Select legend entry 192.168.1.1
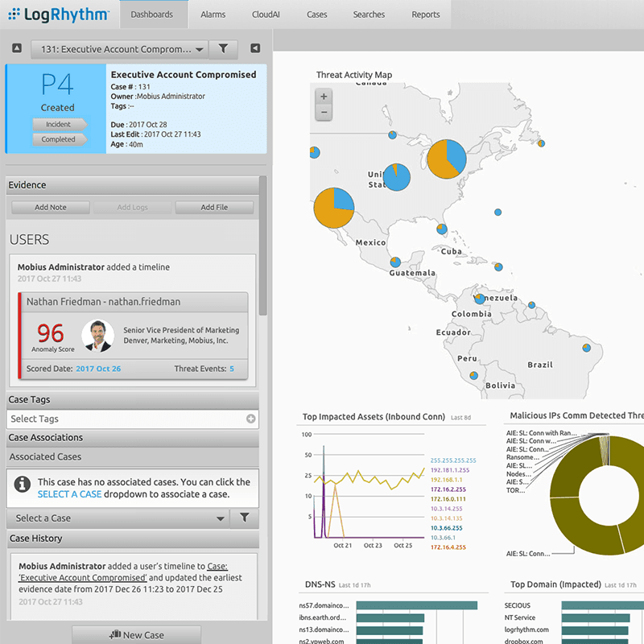Image resolution: width=644 pixels, height=644 pixels. [446, 480]
